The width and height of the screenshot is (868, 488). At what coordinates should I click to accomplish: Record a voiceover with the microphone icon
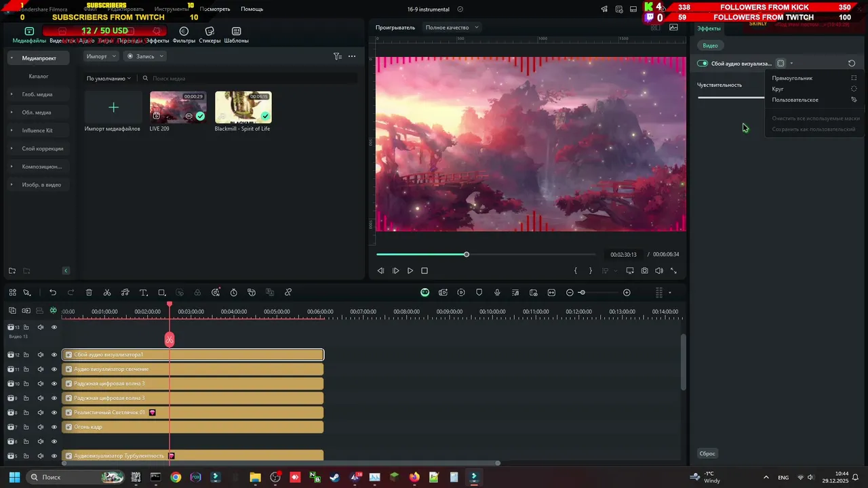tap(497, 292)
